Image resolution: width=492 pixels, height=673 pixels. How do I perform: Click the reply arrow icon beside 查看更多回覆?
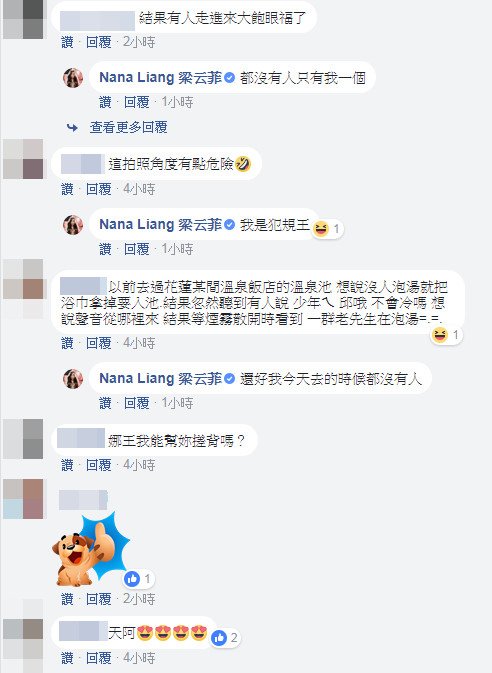[72, 127]
